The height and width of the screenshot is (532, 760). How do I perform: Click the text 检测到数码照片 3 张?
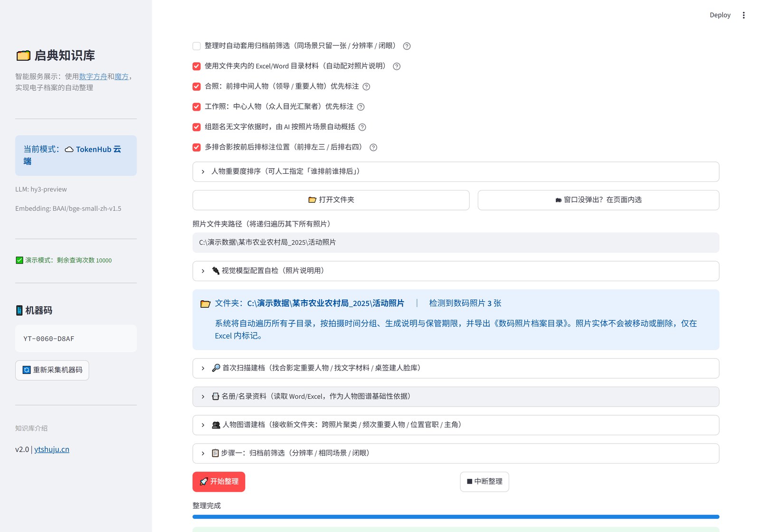point(465,304)
